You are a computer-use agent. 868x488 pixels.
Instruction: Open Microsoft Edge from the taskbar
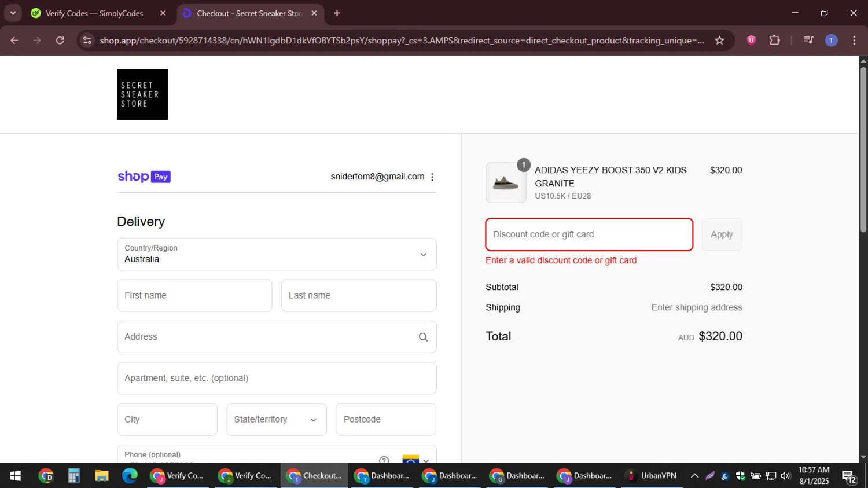[x=130, y=476]
